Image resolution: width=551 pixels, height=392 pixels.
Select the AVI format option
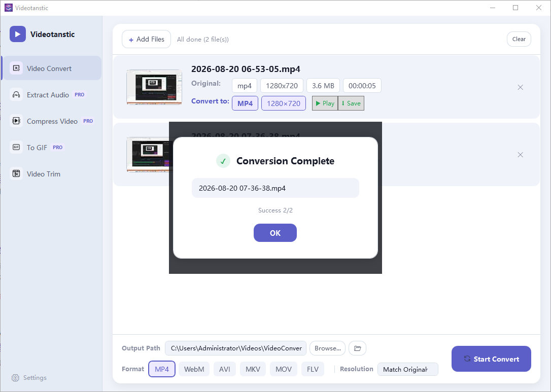[x=225, y=369]
